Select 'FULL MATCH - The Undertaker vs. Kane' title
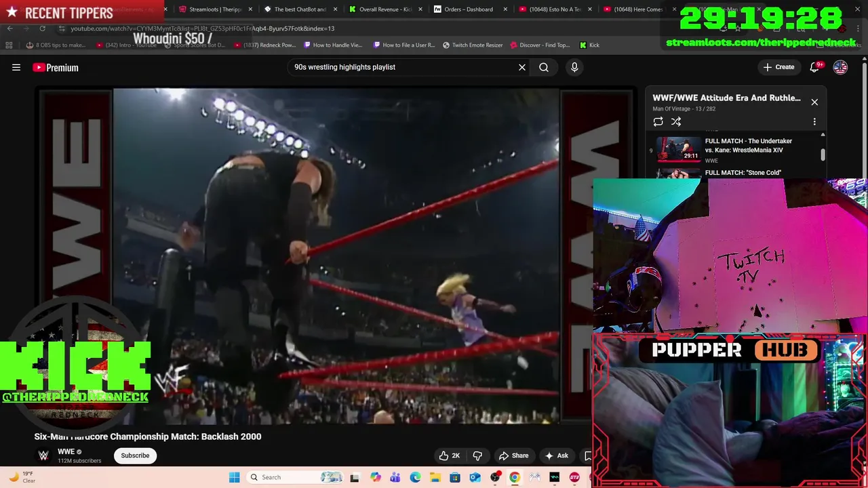Screen dimensions: 868x488 pyautogui.click(x=748, y=146)
